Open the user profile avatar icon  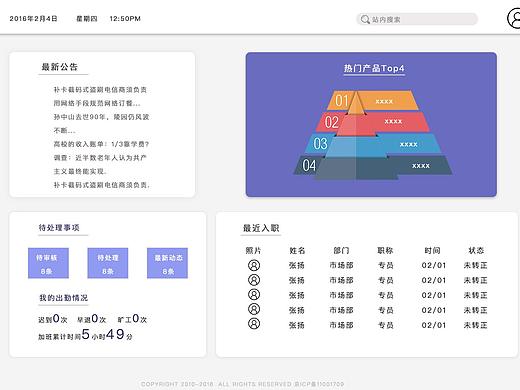(x=515, y=18)
